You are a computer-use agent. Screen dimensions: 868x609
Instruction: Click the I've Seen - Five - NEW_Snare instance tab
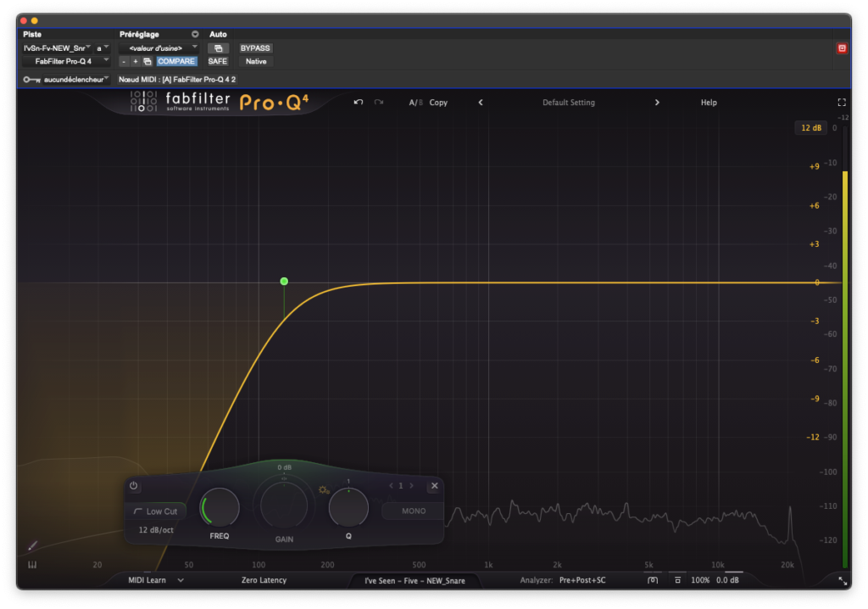tap(415, 581)
